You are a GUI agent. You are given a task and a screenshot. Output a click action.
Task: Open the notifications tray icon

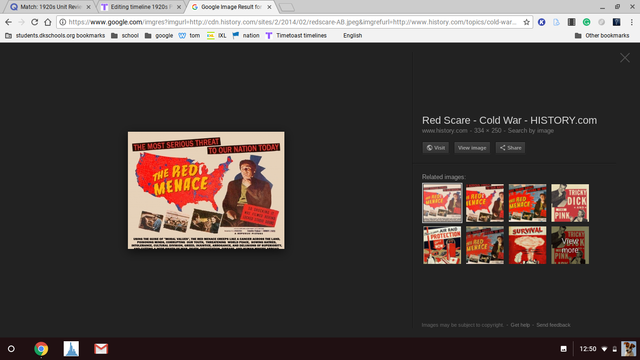[x=563, y=349]
